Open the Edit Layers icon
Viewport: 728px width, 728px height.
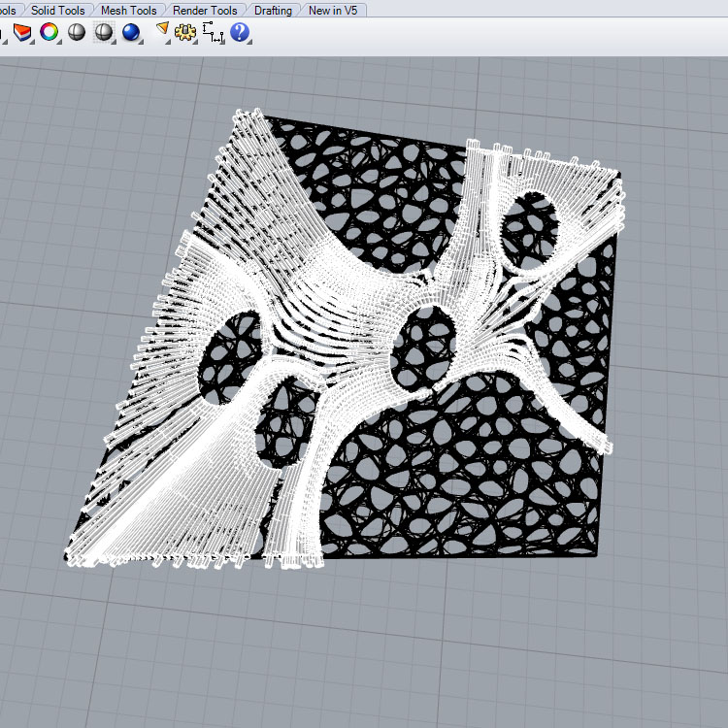21,33
